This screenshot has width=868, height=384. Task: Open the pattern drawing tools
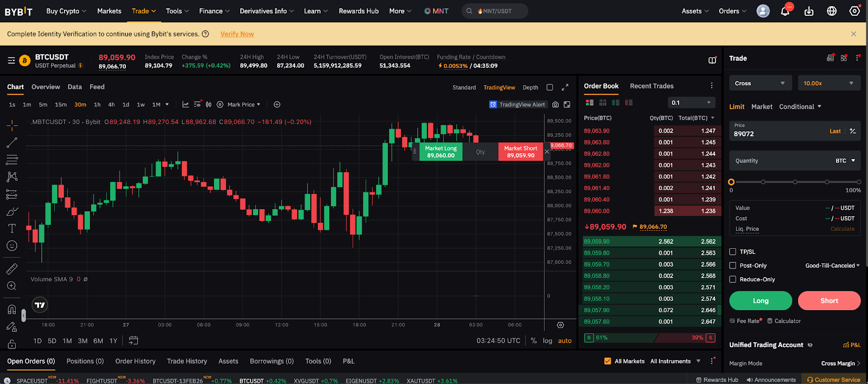point(12,177)
